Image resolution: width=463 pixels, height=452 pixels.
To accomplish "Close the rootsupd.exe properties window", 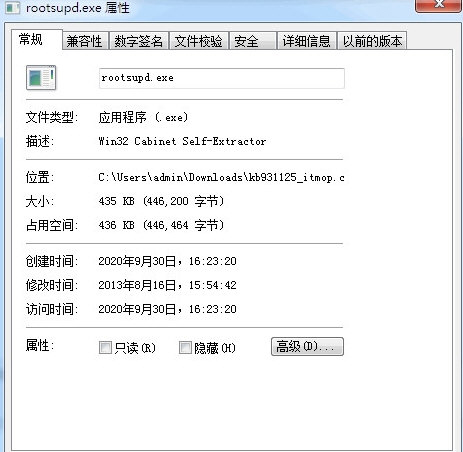I will 439,5.
